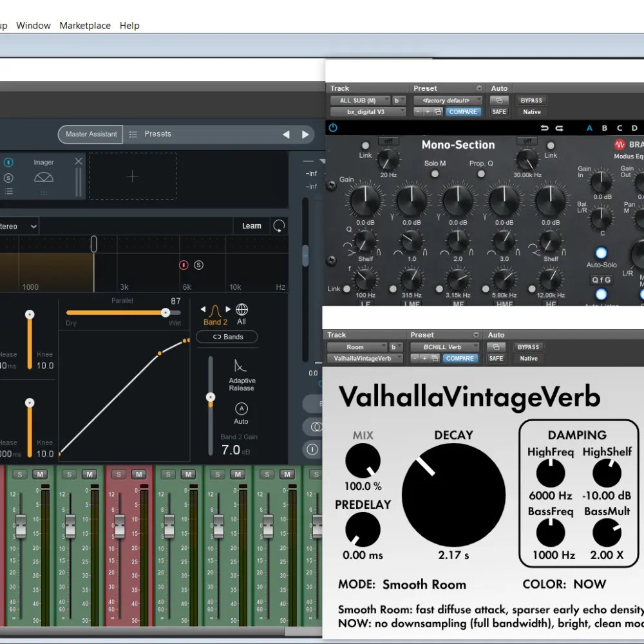Toggle the bottom Link LED beside 100 Hz

(x=346, y=289)
